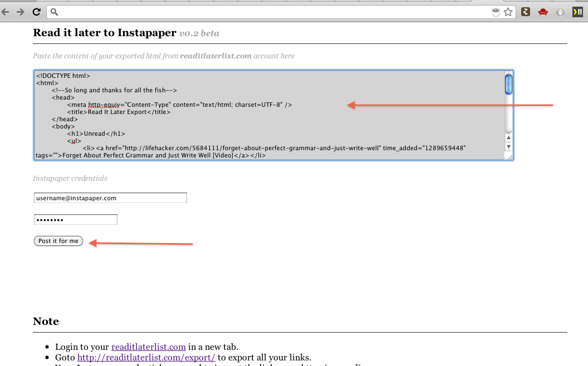Focus the Instapaper password field
The height and width of the screenshot is (366, 588).
(x=75, y=220)
